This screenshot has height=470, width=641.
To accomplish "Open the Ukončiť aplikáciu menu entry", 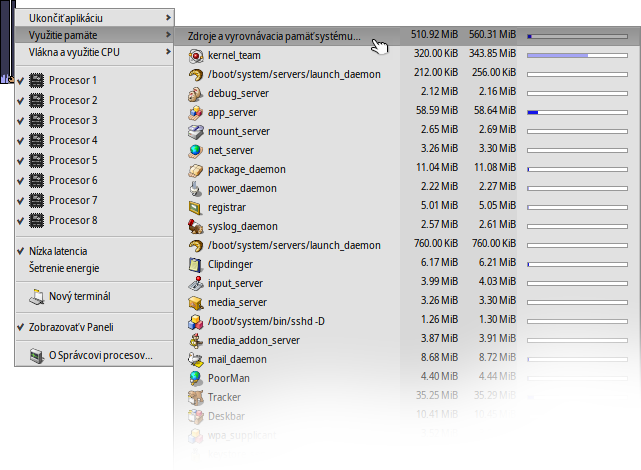I will point(94,18).
